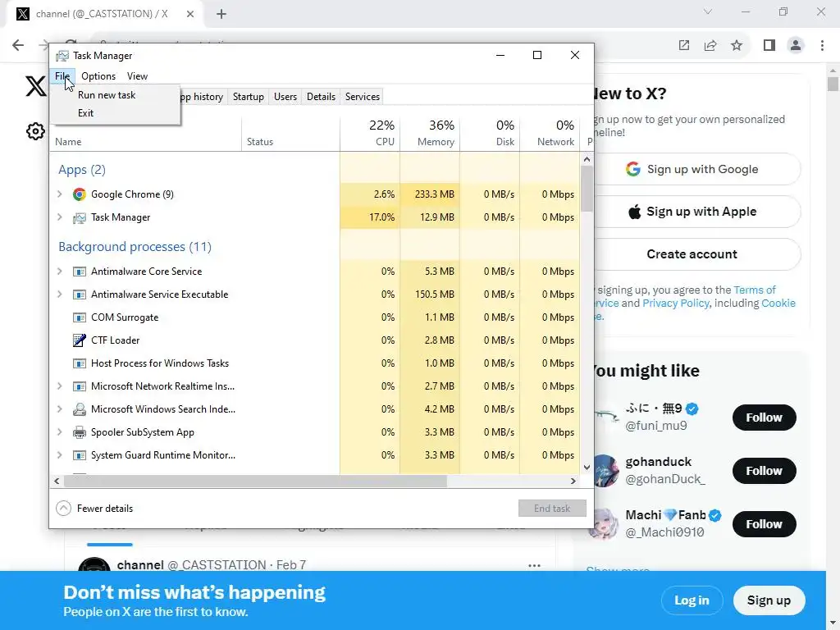Click the Task Manager process row icon

[x=80, y=217]
